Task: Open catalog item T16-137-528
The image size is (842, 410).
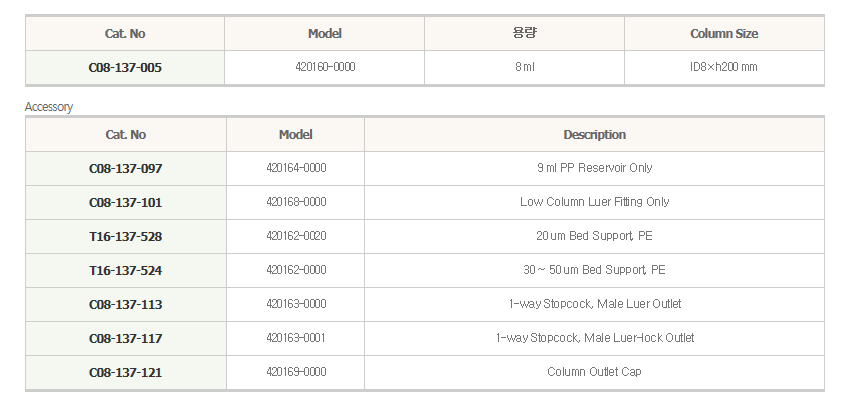Action: [x=125, y=237]
